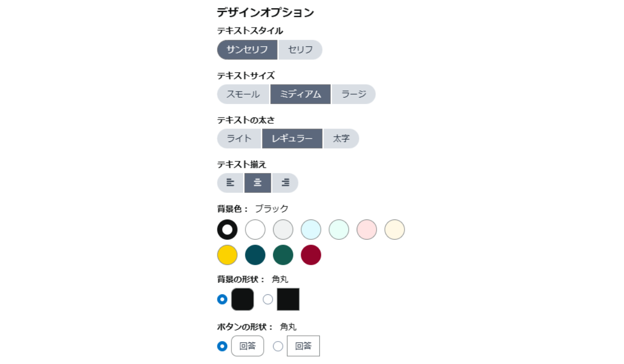Image resolution: width=624 pixels, height=364 pixels.
Task: Choose the rounded black background shape preview
Action: click(x=242, y=300)
